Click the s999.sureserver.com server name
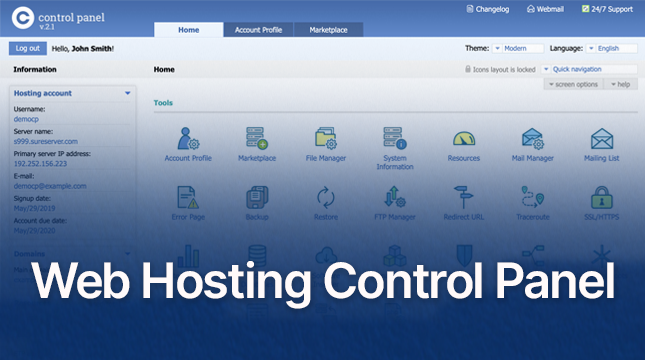645x360 pixels. tap(46, 141)
